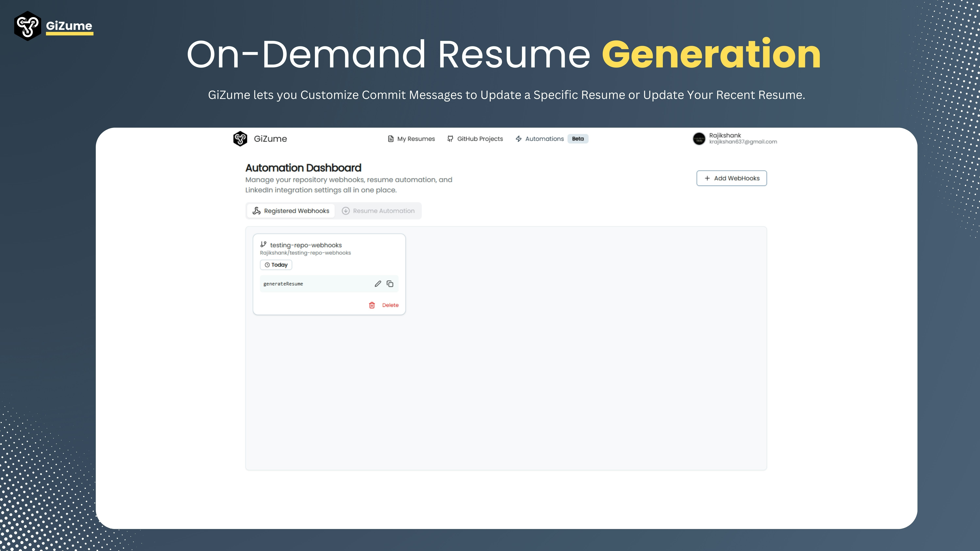Click the GiZume hexagon logo in navbar
Screen dimensions: 980x551
pyautogui.click(x=240, y=139)
